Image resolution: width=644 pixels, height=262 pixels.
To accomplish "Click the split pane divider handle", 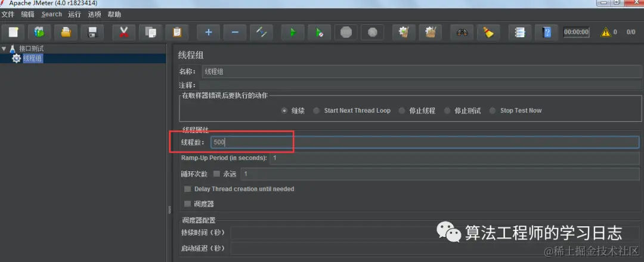I will (x=169, y=209).
